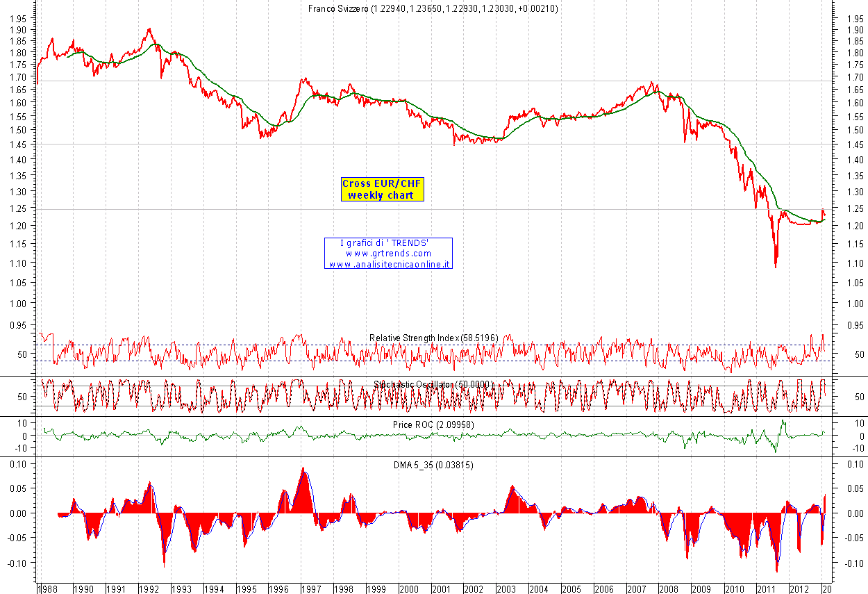Click the 10 value on left Price ROC axis
868x594 pixels.
click(22, 423)
